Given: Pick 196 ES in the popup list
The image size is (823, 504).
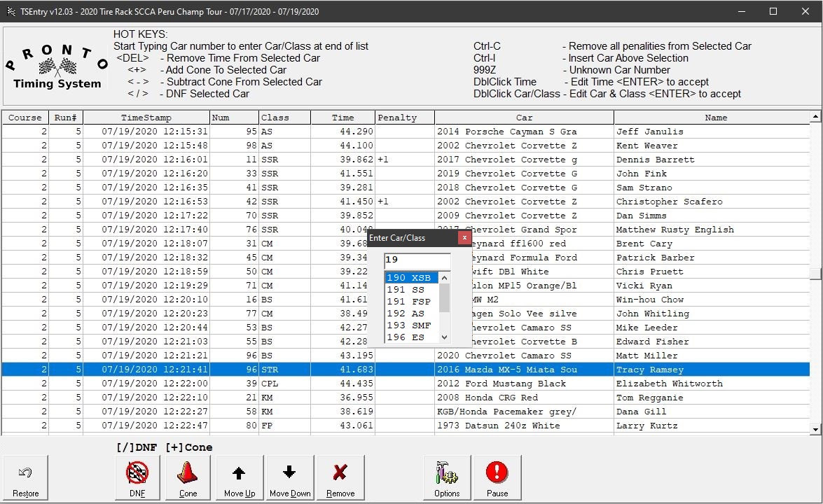Looking at the screenshot, I should (412, 337).
